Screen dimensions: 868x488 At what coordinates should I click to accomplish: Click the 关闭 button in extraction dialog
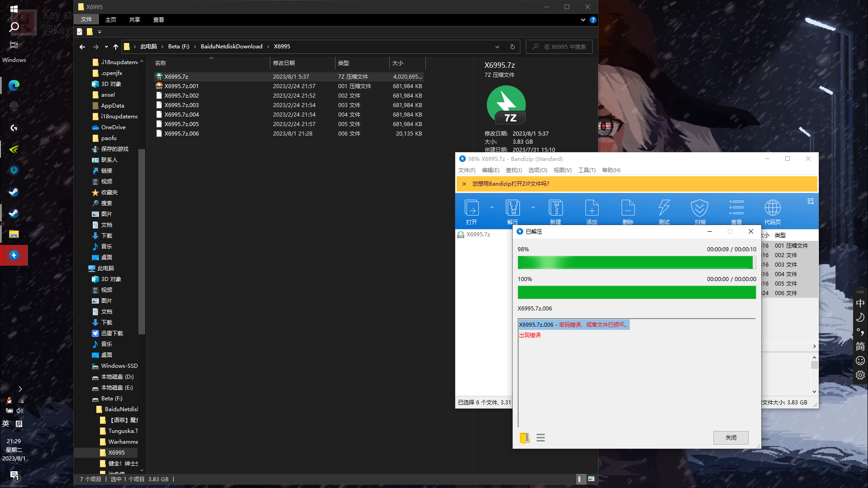[731, 438]
